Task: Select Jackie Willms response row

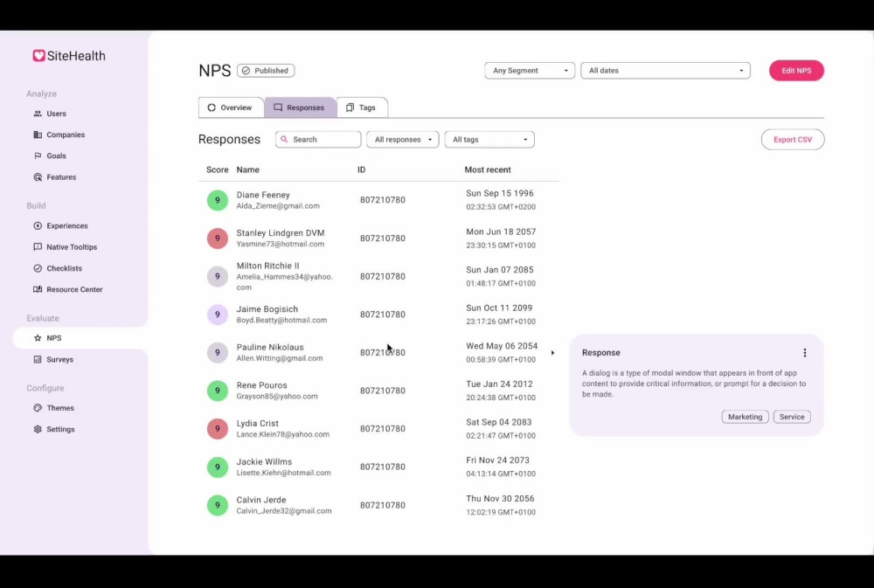Action: click(x=378, y=467)
